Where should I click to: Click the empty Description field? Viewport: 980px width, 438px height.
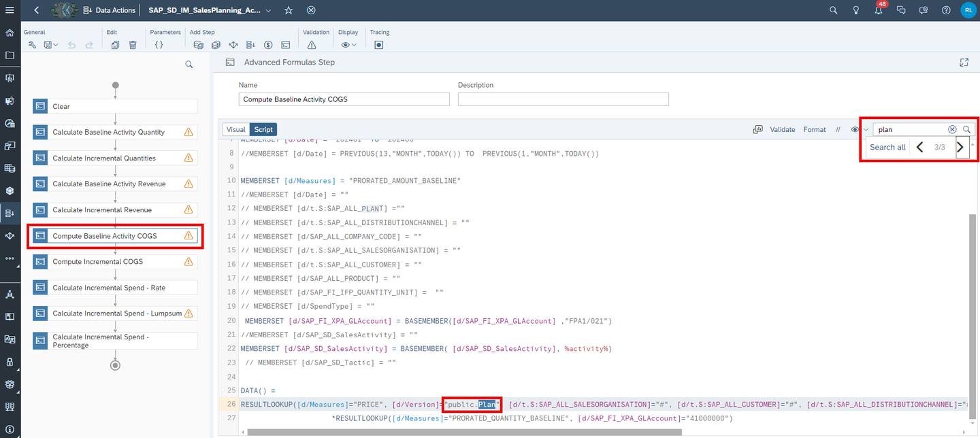(x=563, y=99)
